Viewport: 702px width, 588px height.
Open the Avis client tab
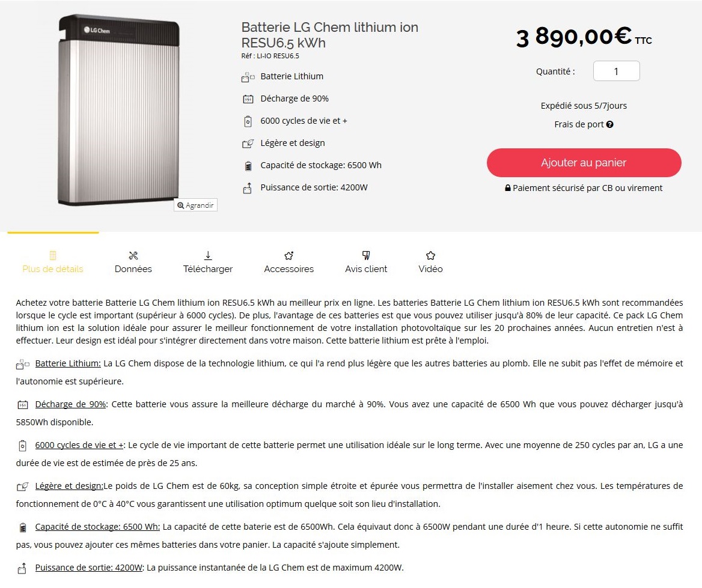point(366,268)
